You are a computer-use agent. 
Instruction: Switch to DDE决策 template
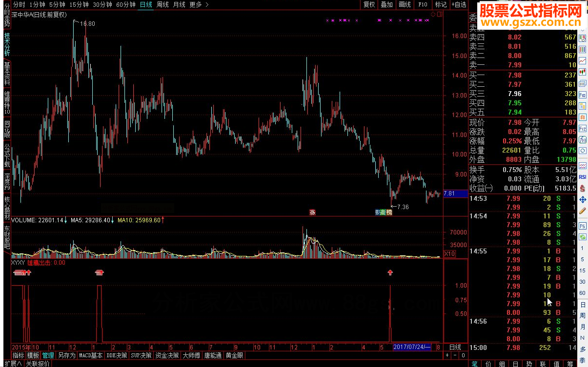click(x=117, y=355)
